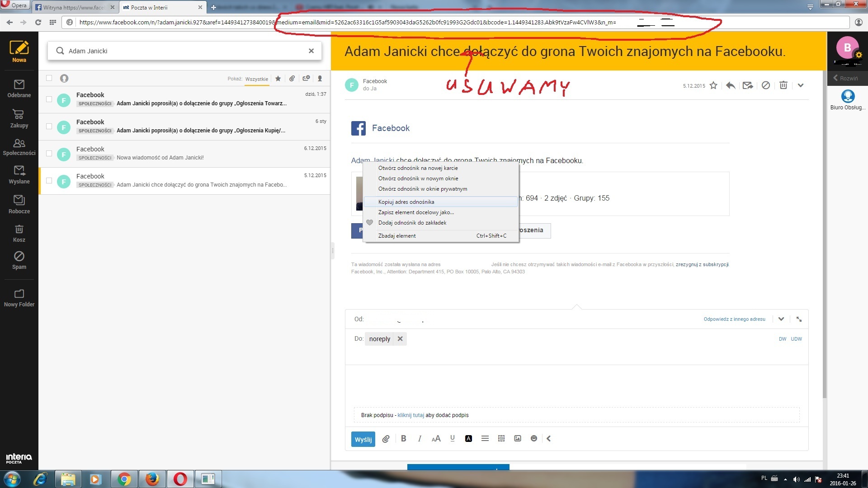Image resolution: width=868 pixels, height=488 pixels.
Task: Filter list by starred messages
Action: click(278, 78)
